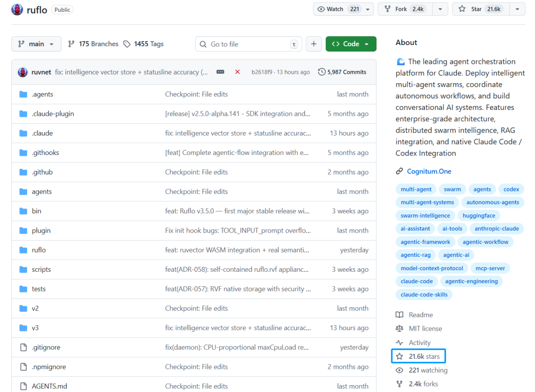Open the AGENTS.md file

49,386
